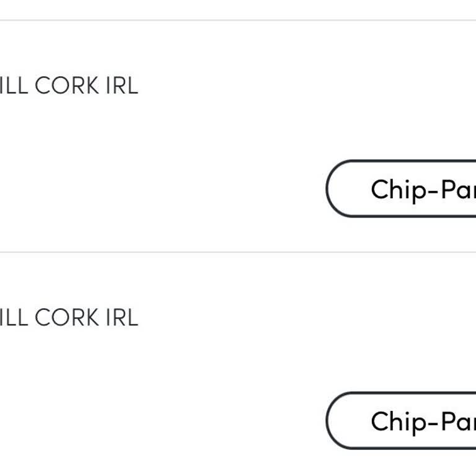Image resolution: width=476 pixels, height=476 pixels.
Task: Click empty area left of the lower Chip-Par button
Action: pos(186,421)
